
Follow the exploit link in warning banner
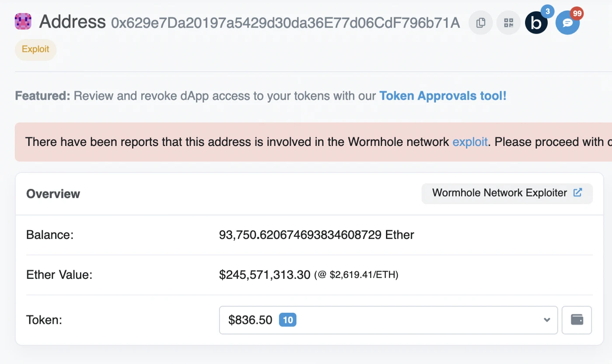click(x=470, y=142)
